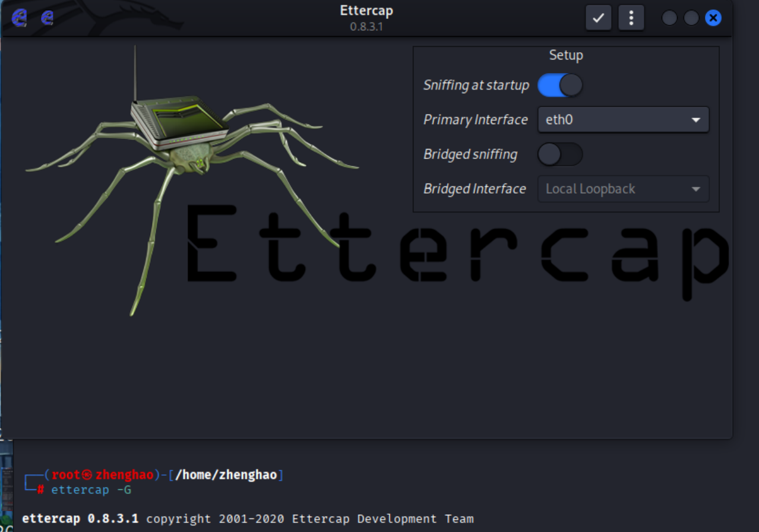Image resolution: width=759 pixels, height=532 pixels.
Task: Click the leftmost round window button
Action: pos(669,18)
